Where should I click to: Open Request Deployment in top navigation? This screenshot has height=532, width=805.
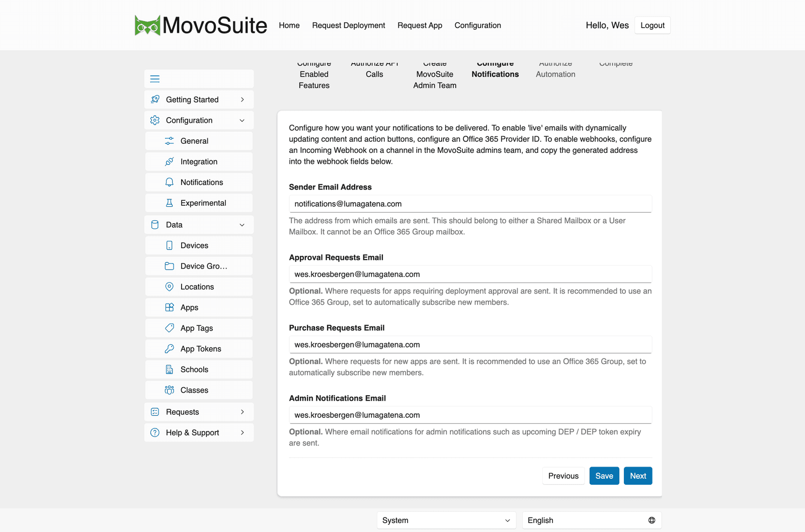click(349, 25)
